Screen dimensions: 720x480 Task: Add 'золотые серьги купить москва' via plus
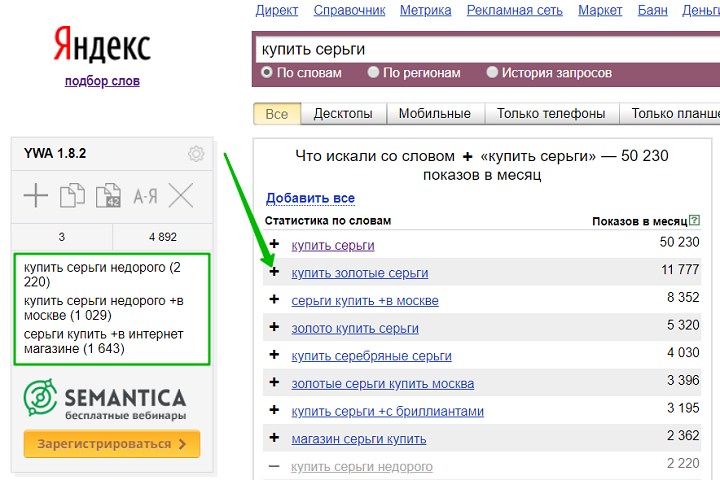click(x=274, y=382)
